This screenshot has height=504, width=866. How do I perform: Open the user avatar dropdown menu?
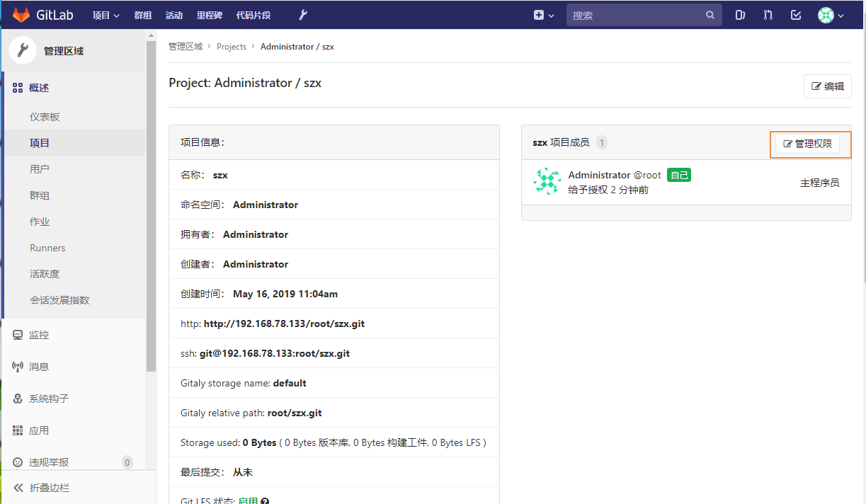coord(831,15)
